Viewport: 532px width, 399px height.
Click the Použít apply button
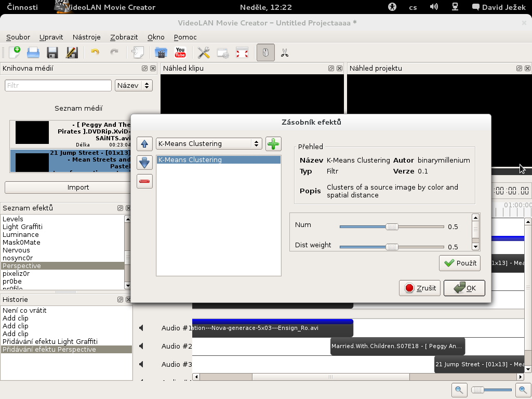(460, 263)
